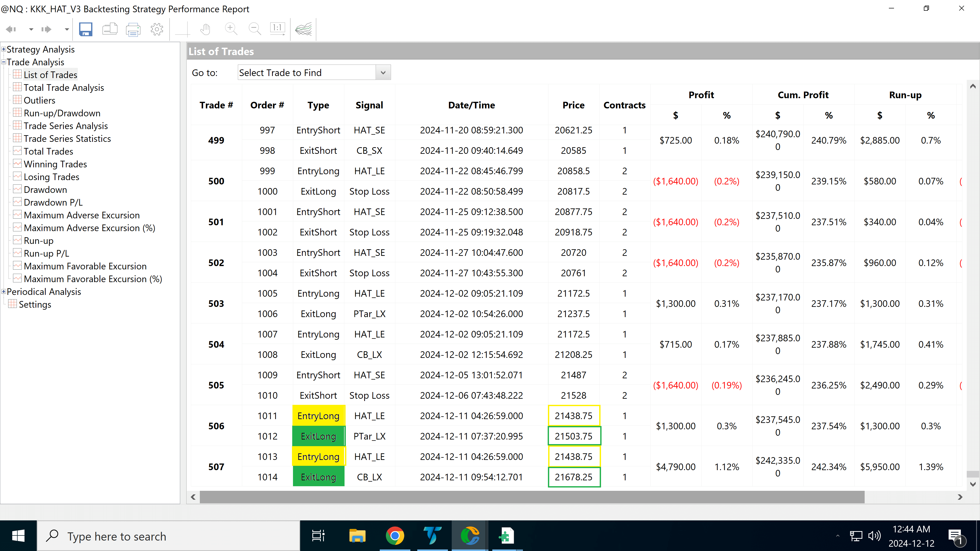Open Maximum Adverse Excursion chart
Viewport: 980px width, 551px height.
tap(81, 215)
